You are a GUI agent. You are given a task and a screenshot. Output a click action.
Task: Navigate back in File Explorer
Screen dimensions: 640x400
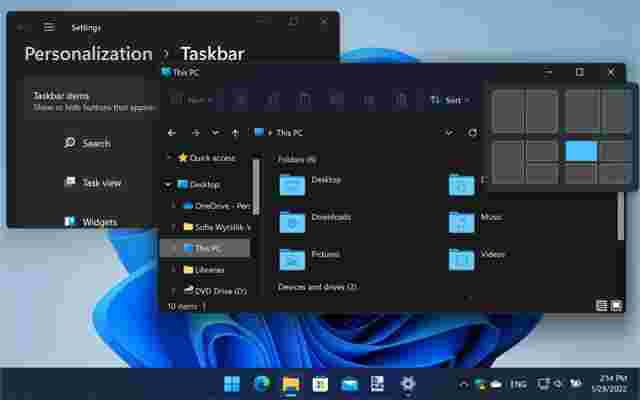(172, 133)
